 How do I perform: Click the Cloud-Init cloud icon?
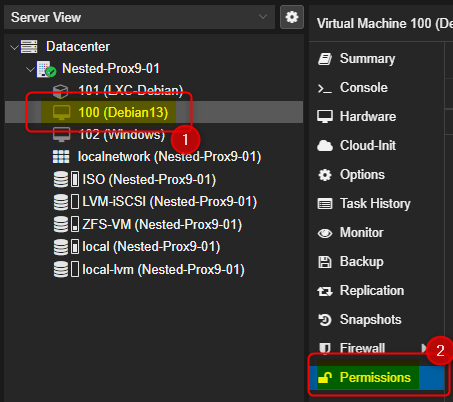coord(325,146)
